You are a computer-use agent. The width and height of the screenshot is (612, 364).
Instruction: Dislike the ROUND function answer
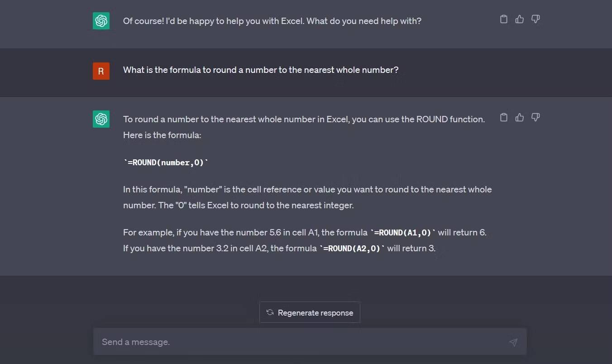(535, 117)
